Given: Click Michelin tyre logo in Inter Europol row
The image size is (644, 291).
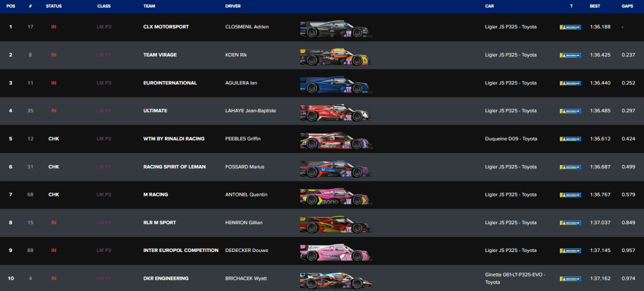Looking at the screenshot, I should [x=570, y=251].
